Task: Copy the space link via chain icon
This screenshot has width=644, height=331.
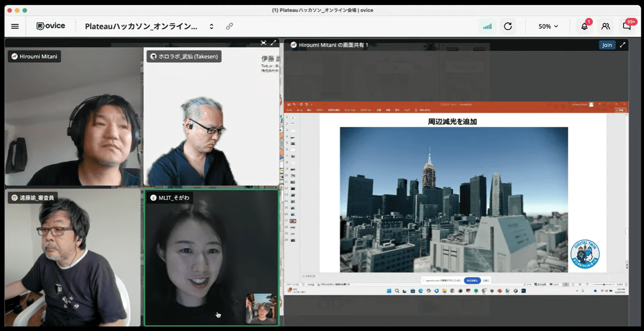Action: coord(229,26)
